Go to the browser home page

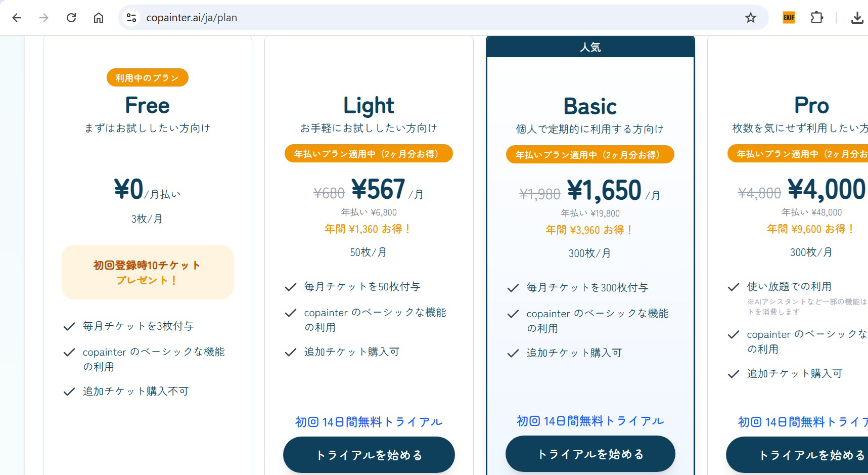tap(99, 18)
